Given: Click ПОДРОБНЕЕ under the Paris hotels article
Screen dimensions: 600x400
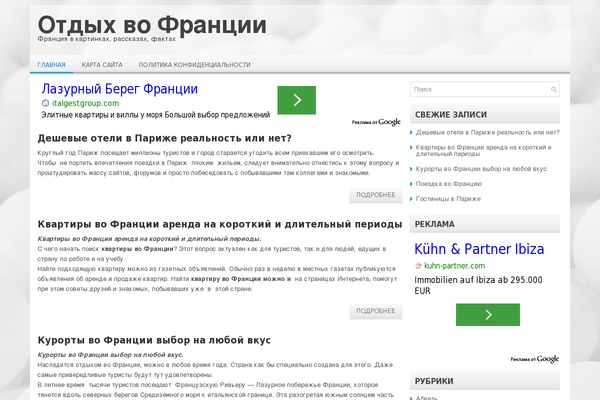Looking at the screenshot, I should [376, 195].
